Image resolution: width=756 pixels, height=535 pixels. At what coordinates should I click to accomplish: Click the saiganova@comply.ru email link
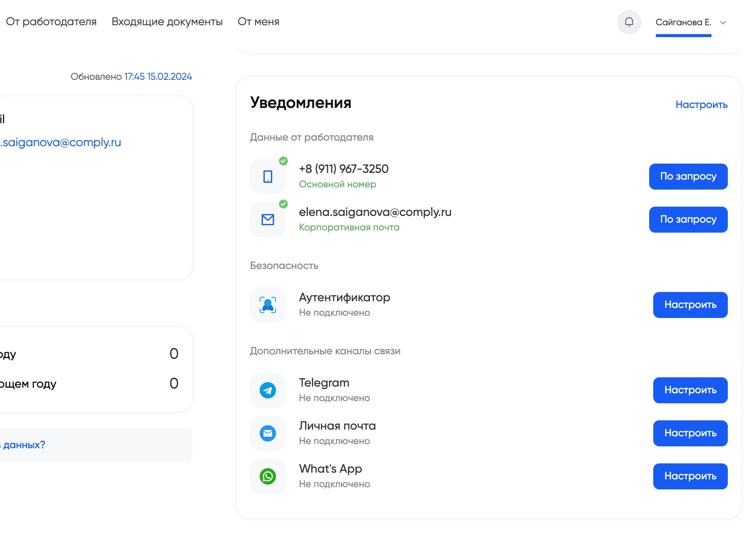coord(61,142)
